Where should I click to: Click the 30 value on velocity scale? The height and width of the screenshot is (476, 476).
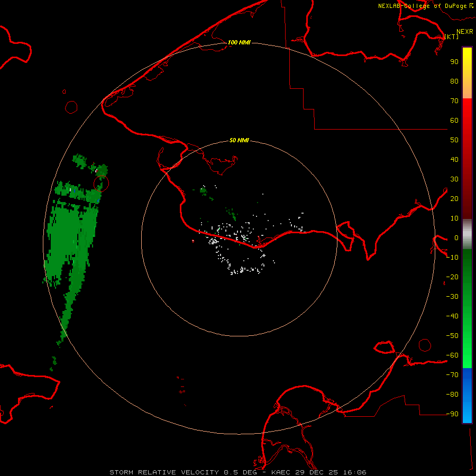(x=454, y=179)
